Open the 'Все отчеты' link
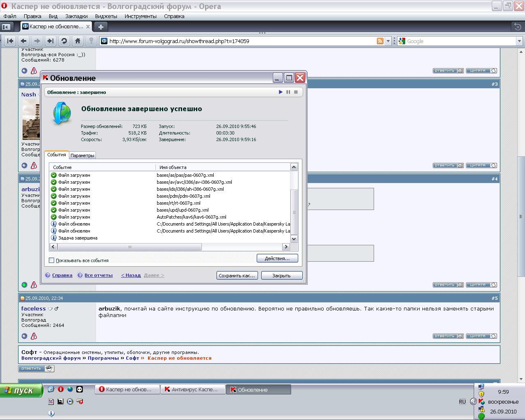Image resolution: width=525 pixels, height=420 pixels. coord(98,275)
